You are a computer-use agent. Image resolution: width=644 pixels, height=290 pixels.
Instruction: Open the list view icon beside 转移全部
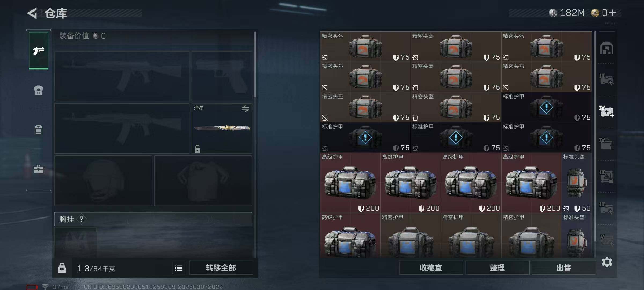(179, 268)
